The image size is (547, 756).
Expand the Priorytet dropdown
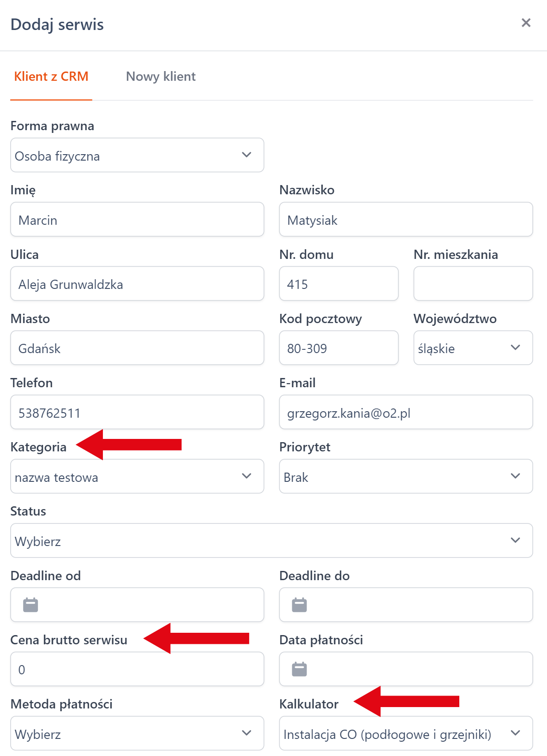406,476
